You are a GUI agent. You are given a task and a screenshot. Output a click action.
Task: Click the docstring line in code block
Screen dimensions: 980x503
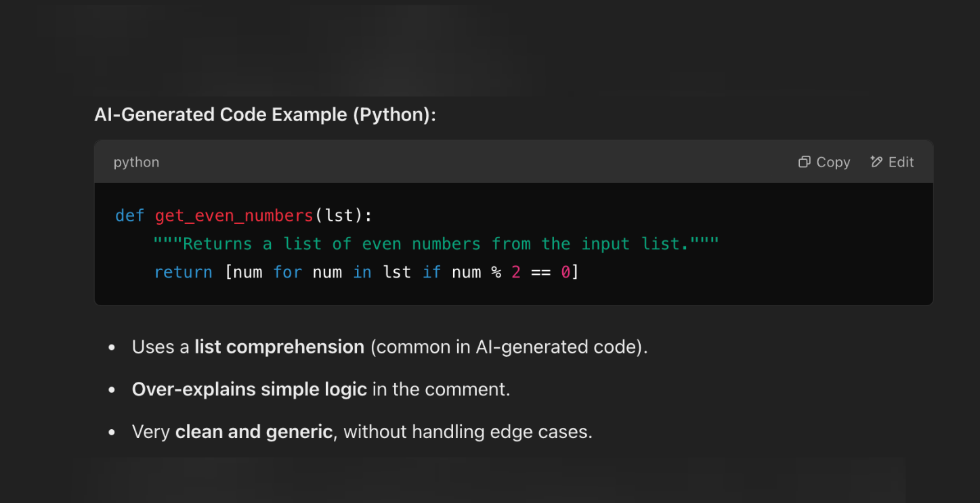435,244
